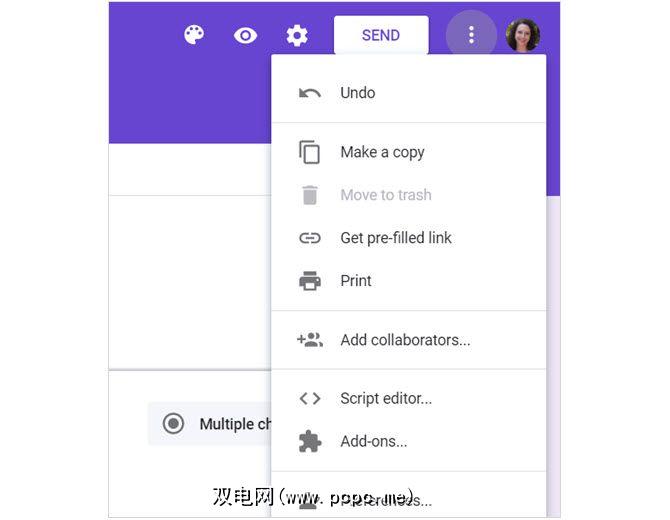Open Add-ons...
This screenshot has height=520, width=670.
click(x=408, y=441)
